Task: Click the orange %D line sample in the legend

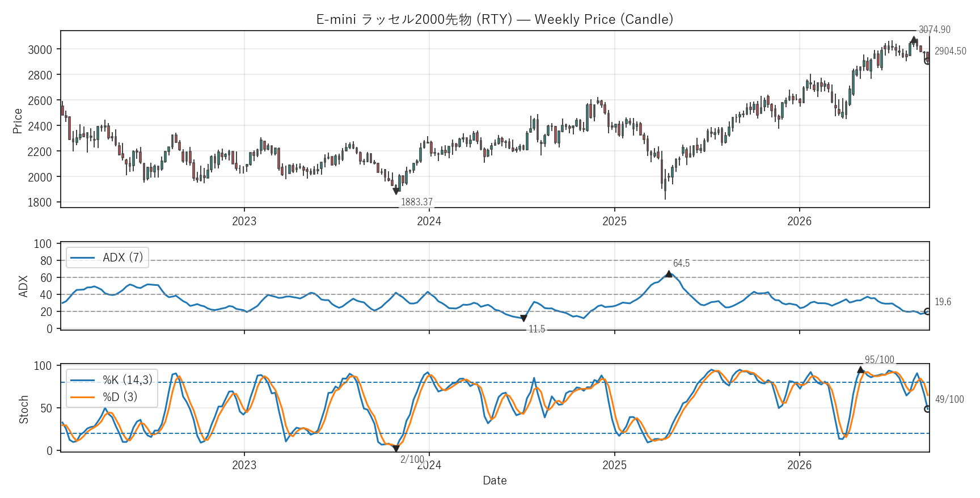Action: coord(82,397)
